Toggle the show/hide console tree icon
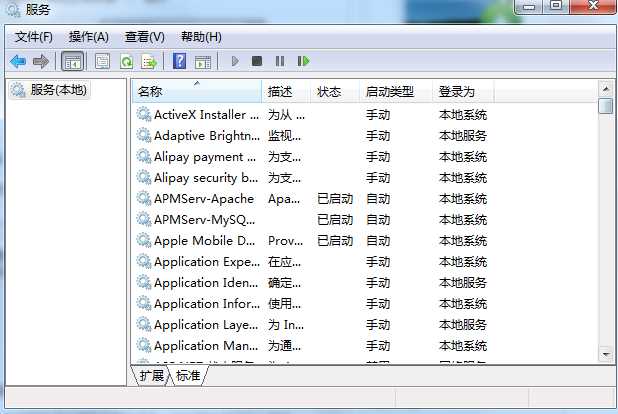This screenshot has height=414, width=618. (73, 62)
